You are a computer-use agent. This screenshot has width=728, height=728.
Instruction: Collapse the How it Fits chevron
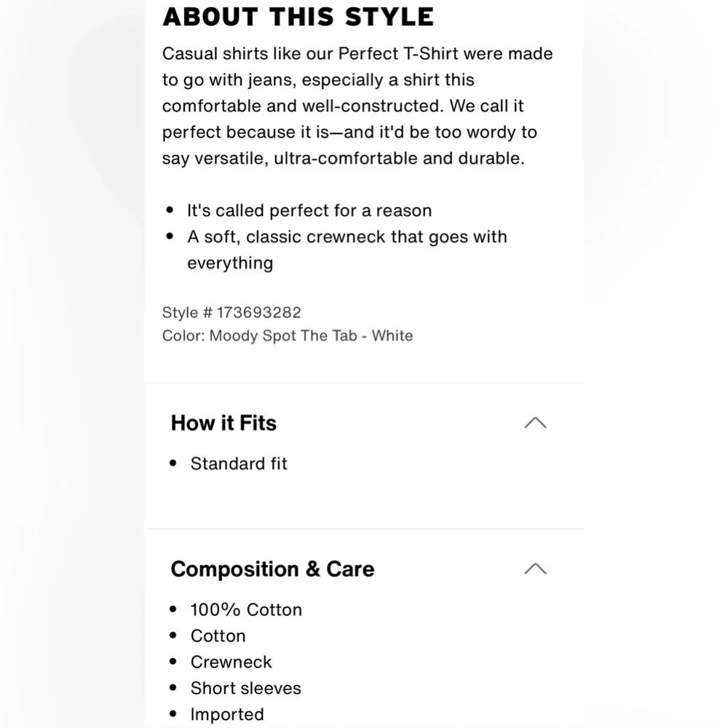tap(535, 423)
